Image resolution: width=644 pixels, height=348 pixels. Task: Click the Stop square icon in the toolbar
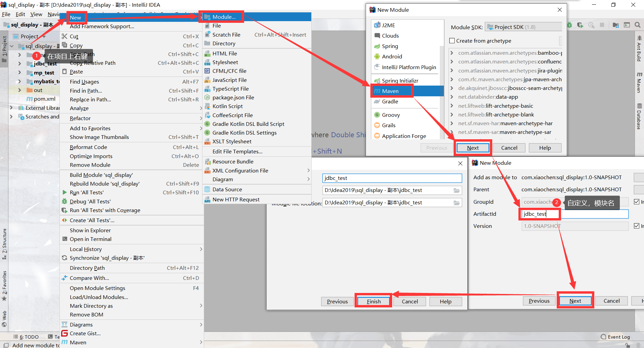point(602,25)
